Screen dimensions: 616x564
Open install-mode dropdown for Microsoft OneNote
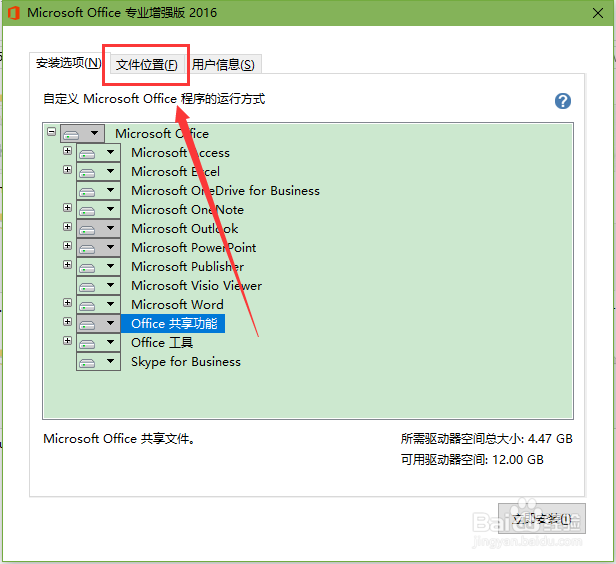coord(98,209)
